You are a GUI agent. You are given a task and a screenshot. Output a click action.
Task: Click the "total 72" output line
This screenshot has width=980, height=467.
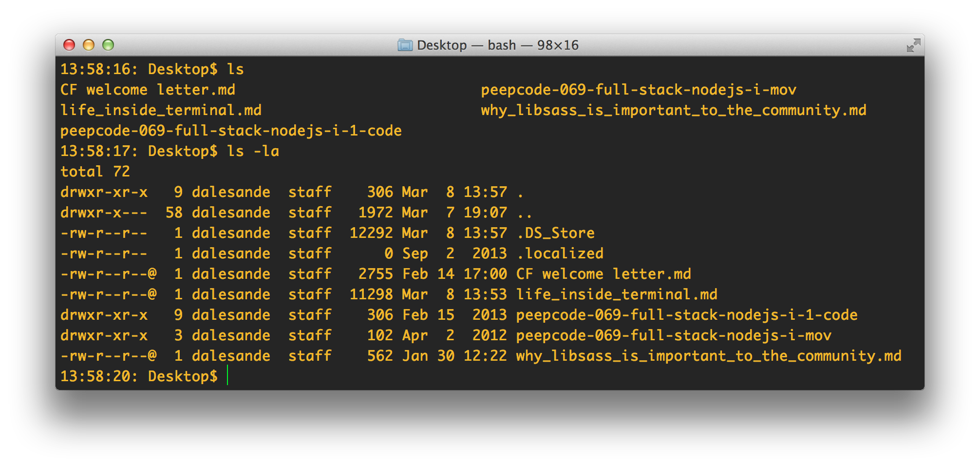tap(95, 172)
